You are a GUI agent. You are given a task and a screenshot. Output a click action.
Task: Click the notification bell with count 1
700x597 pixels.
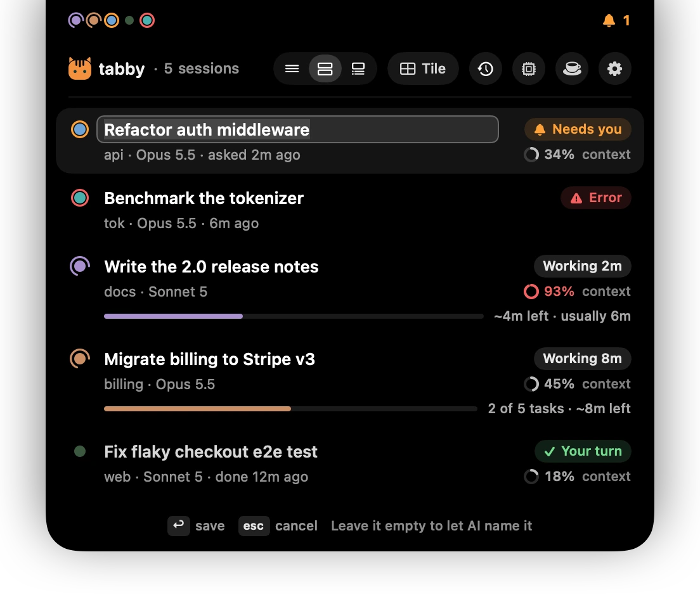tap(616, 20)
